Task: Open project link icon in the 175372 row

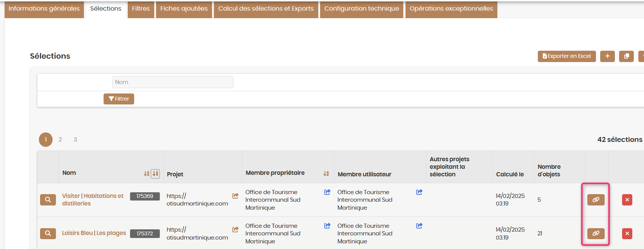Action: point(235,229)
